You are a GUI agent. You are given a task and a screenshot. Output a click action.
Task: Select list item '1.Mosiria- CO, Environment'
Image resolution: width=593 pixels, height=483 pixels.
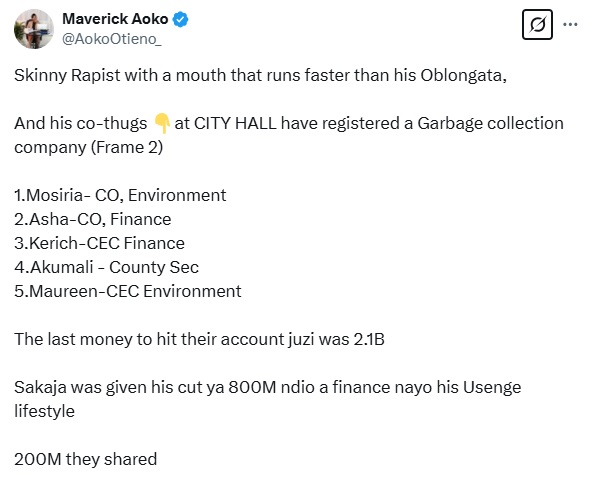(x=120, y=196)
